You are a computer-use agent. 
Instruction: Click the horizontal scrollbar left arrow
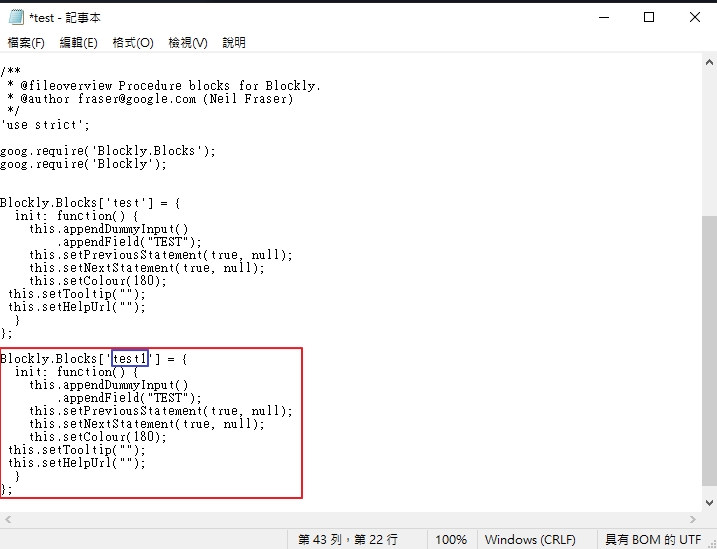tap(8, 519)
